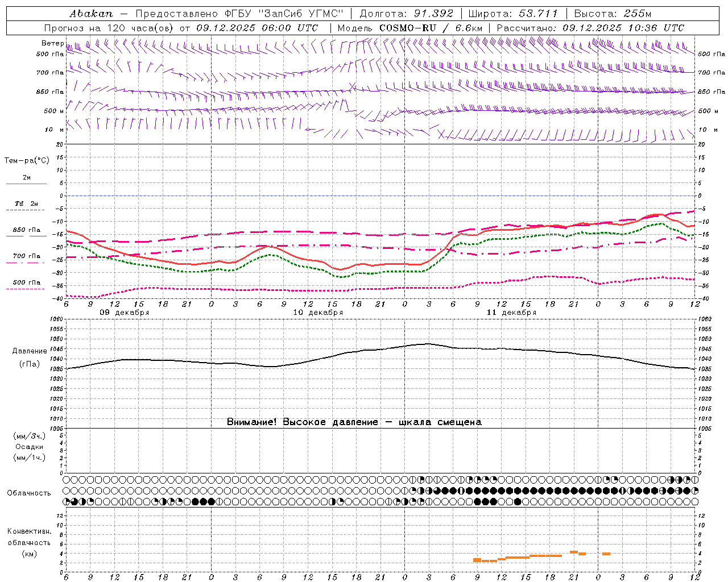Screen dimensions: 728x582
Task: Click the (мм/3ч.) precipitation unit label
Action: point(30,436)
